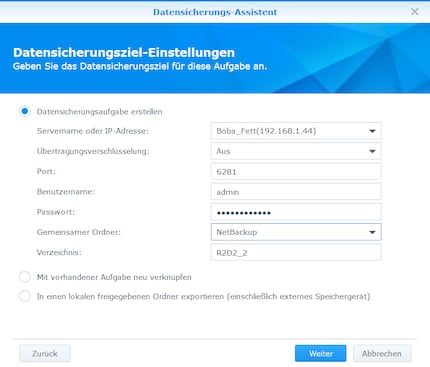Image resolution: width=430 pixels, height=367 pixels.
Task: Select Datensicherungsaufgabe erstellen radio option
Action: coord(25,111)
